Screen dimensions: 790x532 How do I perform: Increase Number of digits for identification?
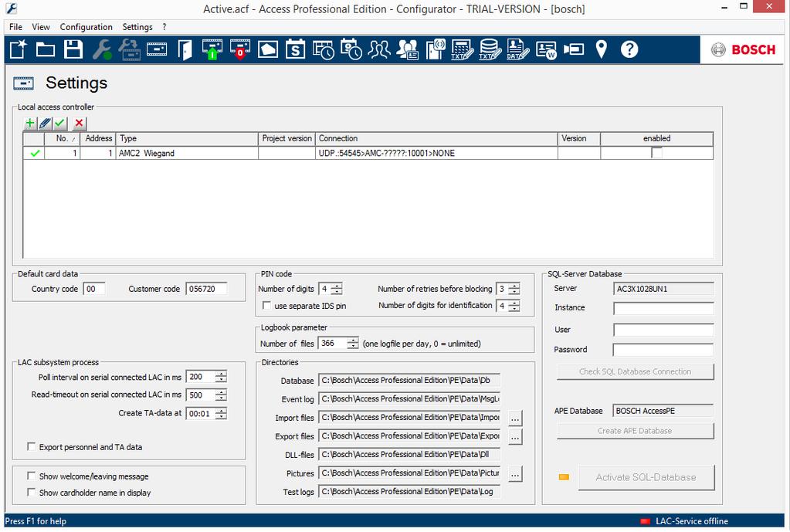pyautogui.click(x=514, y=303)
